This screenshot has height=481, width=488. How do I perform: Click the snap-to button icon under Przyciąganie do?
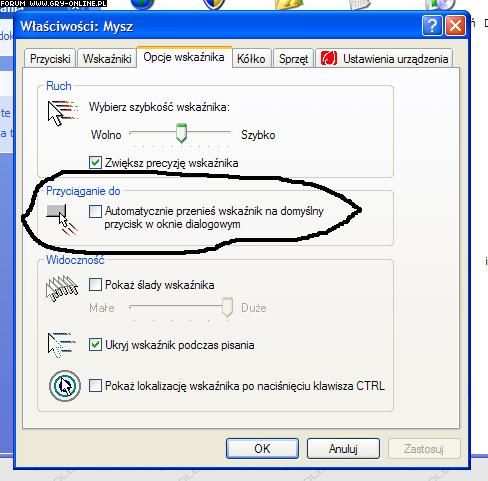[62, 220]
